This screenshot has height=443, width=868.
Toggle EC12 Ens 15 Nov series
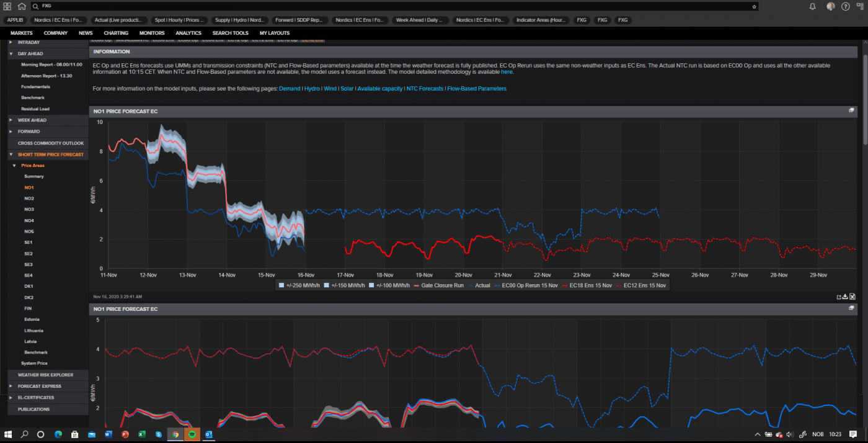(x=642, y=285)
